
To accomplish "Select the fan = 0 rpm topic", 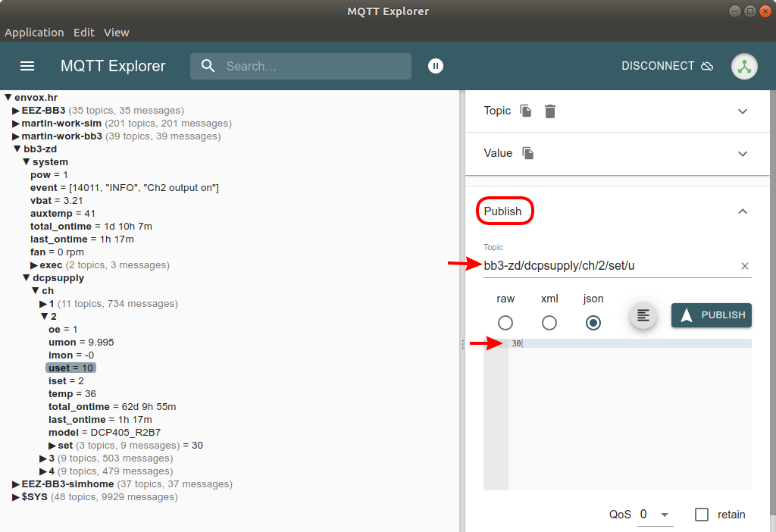I will (x=57, y=252).
